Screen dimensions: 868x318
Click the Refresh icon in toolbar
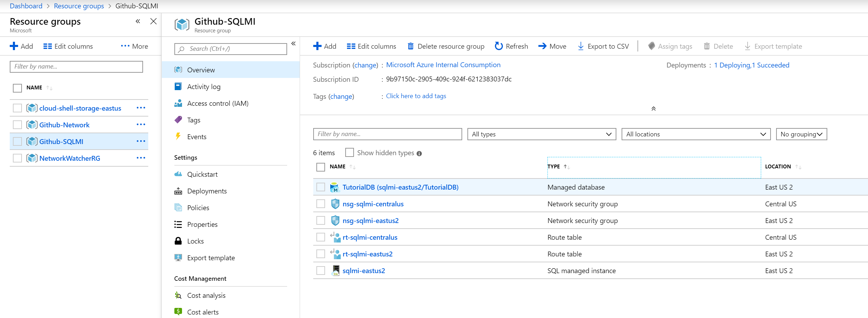(x=499, y=46)
